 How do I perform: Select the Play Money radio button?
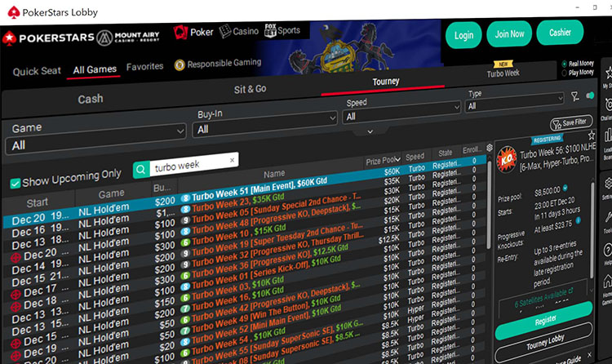click(x=565, y=73)
